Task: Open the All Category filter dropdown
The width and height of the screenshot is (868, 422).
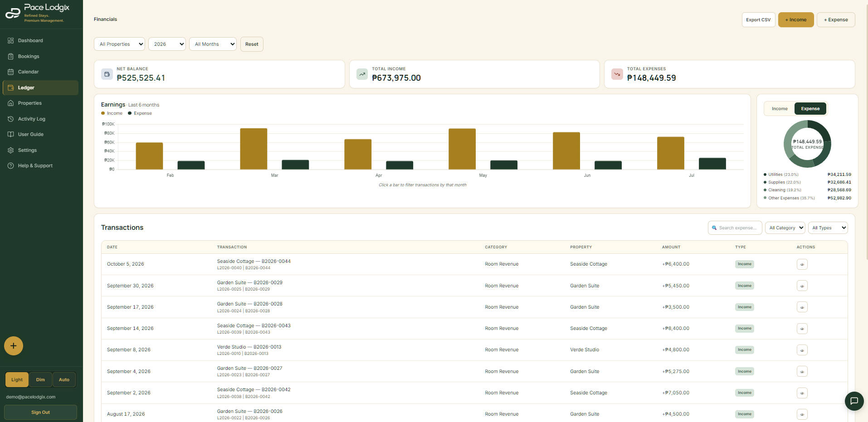Action: [785, 228]
